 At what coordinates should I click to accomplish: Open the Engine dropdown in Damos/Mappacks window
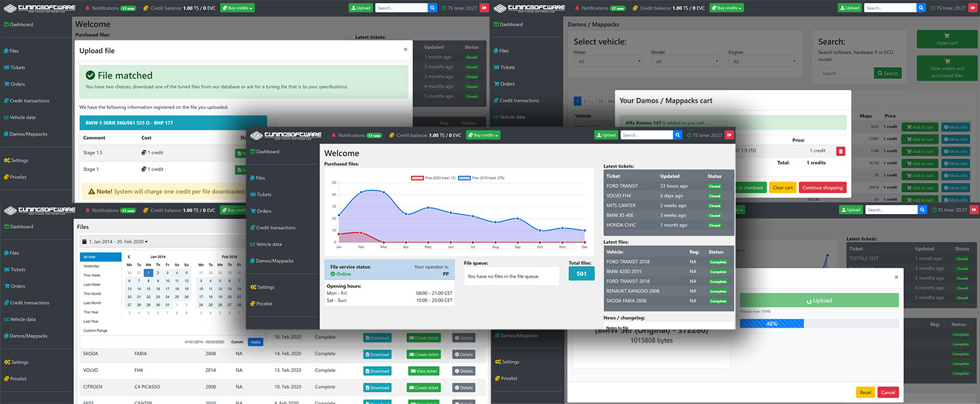point(762,61)
